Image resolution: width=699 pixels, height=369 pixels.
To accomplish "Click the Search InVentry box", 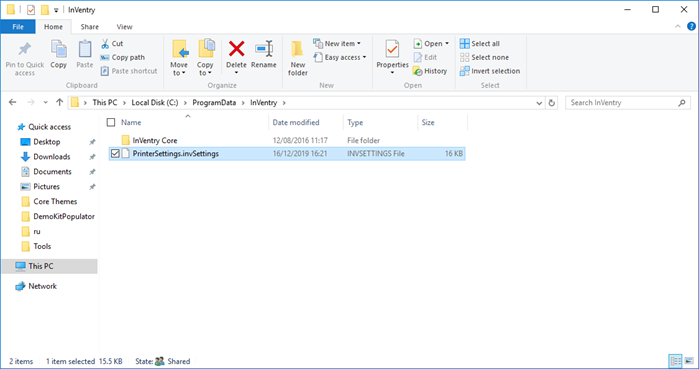I will [x=628, y=102].
